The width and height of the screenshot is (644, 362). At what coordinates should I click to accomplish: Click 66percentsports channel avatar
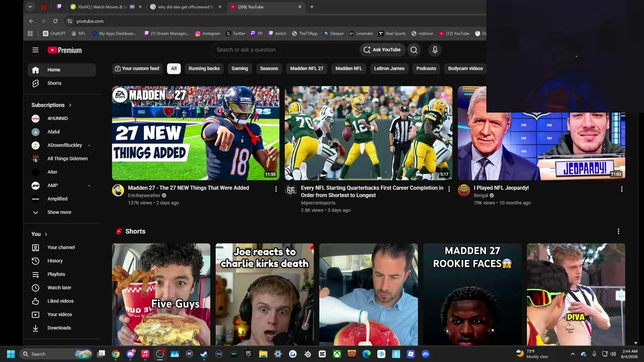(291, 190)
